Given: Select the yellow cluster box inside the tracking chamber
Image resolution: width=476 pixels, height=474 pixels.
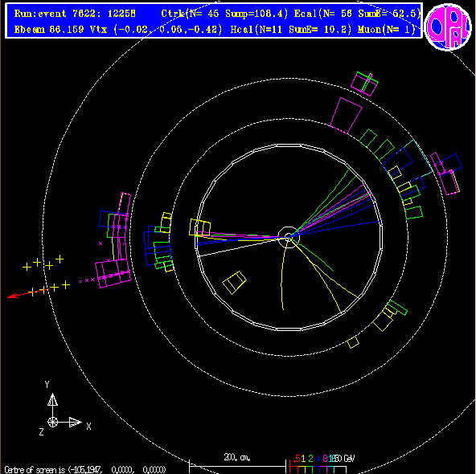Looking at the screenshot, I should (234, 282).
